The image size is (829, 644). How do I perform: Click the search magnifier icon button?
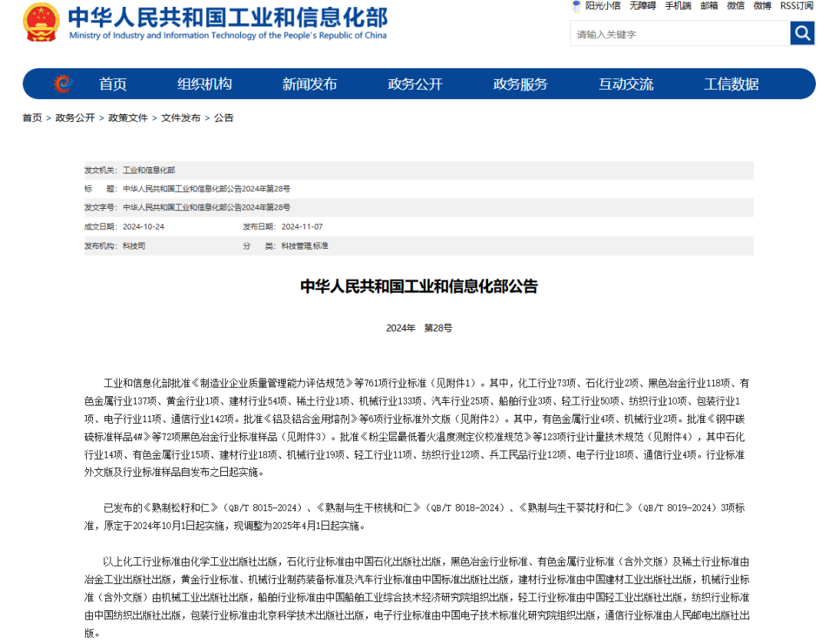point(802,33)
